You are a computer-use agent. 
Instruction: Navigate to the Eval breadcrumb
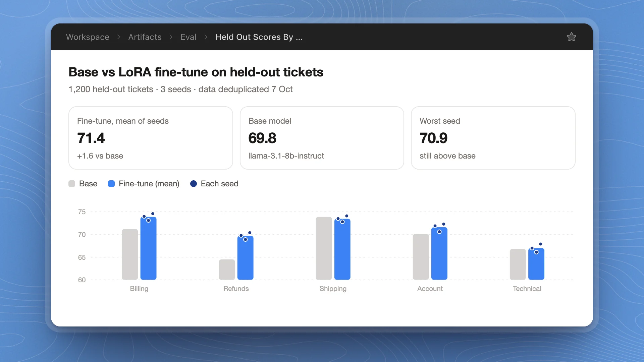188,37
